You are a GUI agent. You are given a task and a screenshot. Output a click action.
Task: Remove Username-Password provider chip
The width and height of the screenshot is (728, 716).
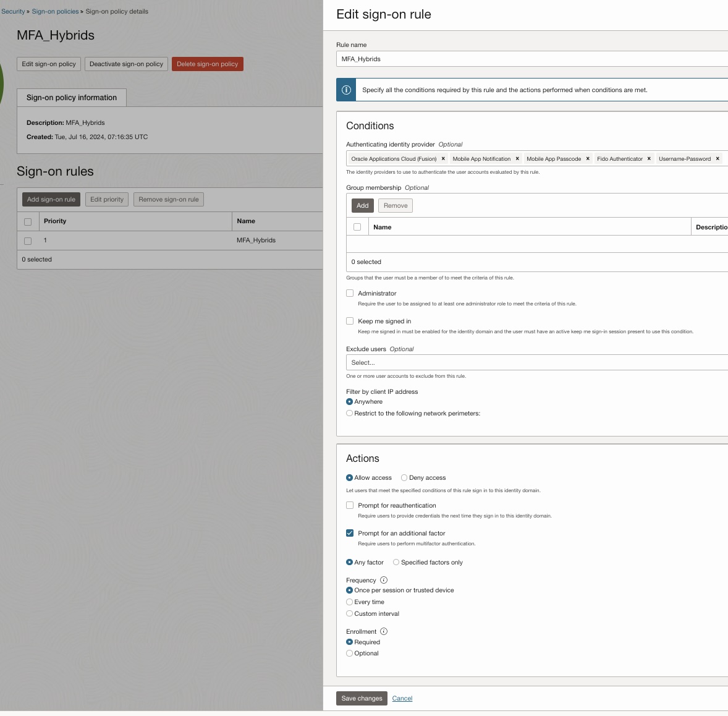(x=717, y=159)
